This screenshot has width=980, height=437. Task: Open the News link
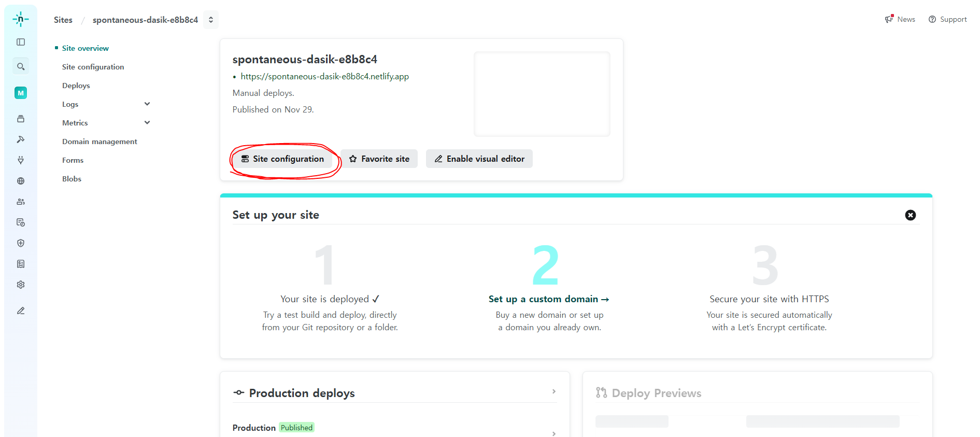(x=906, y=19)
